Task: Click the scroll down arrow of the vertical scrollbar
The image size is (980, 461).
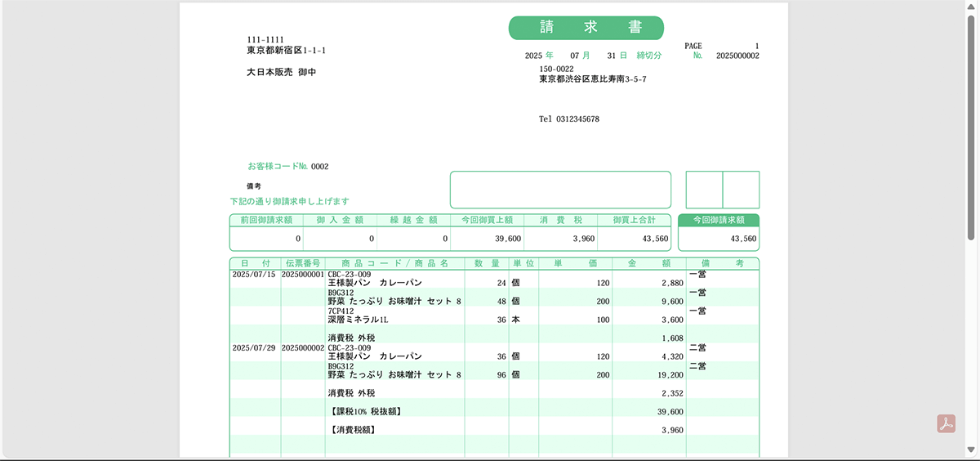Action: tap(972, 451)
